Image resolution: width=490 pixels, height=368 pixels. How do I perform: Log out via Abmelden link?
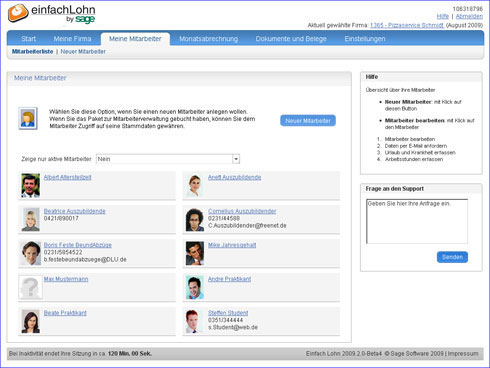tap(469, 16)
